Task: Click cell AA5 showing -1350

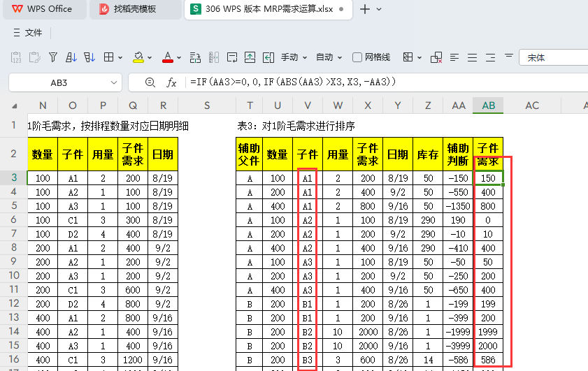Action: [x=458, y=206]
